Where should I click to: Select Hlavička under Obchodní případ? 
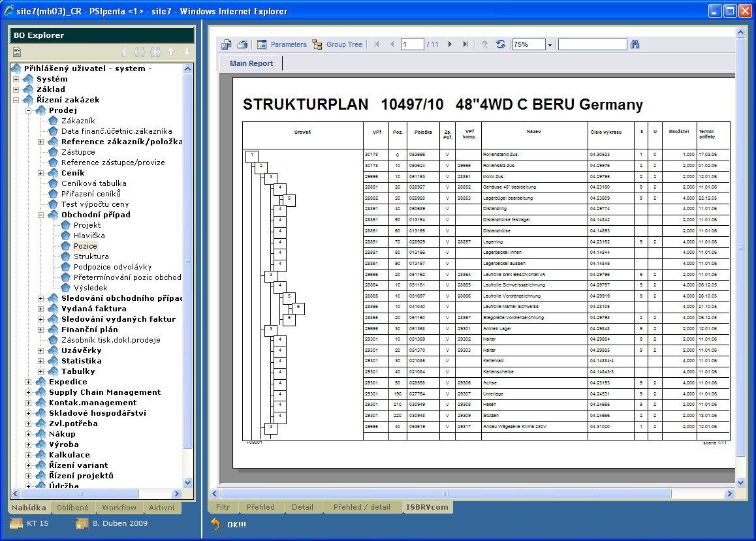pyautogui.click(x=89, y=236)
